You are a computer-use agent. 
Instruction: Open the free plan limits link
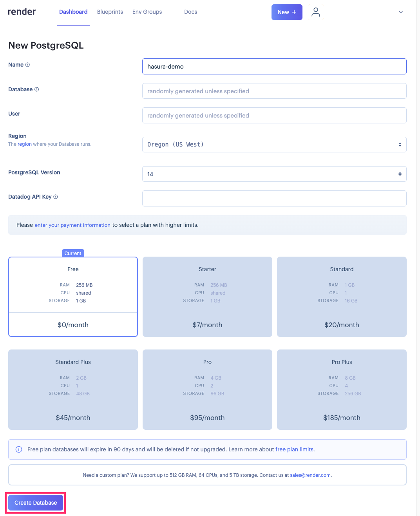[x=294, y=449]
